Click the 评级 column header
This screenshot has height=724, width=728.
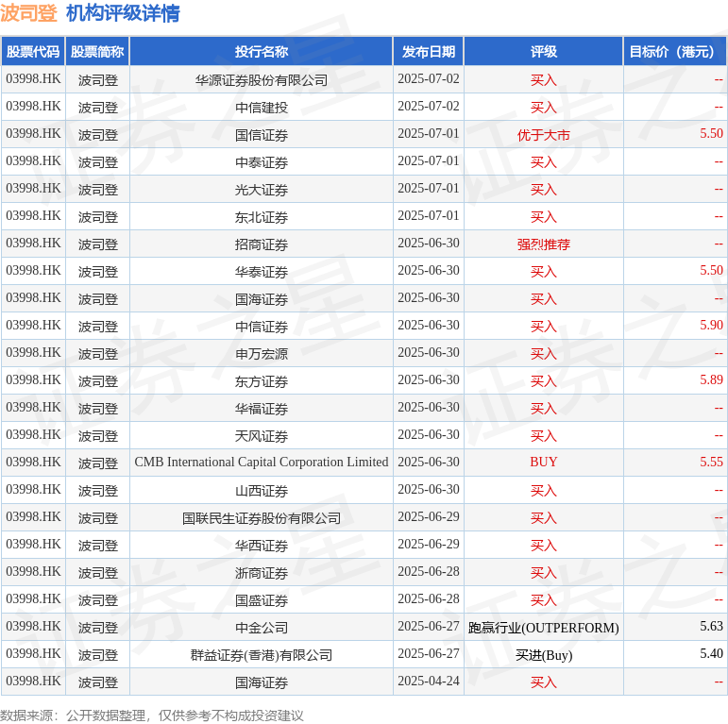[544, 52]
